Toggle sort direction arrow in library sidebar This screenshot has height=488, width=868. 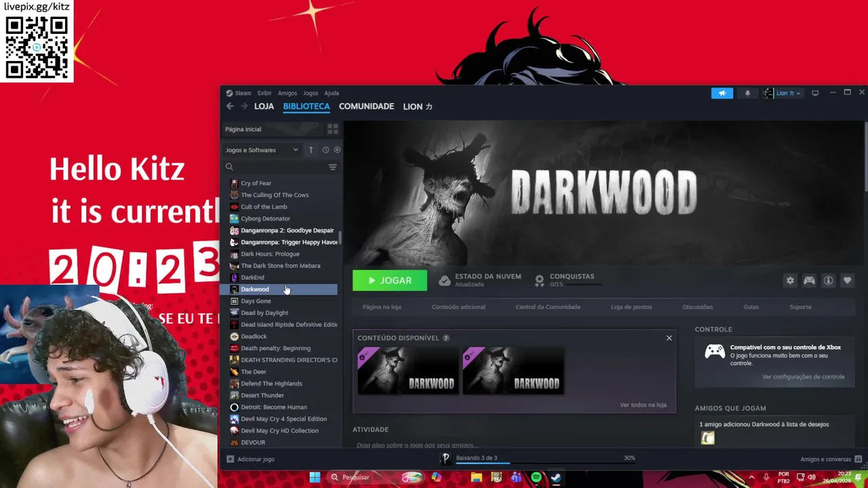[311, 150]
